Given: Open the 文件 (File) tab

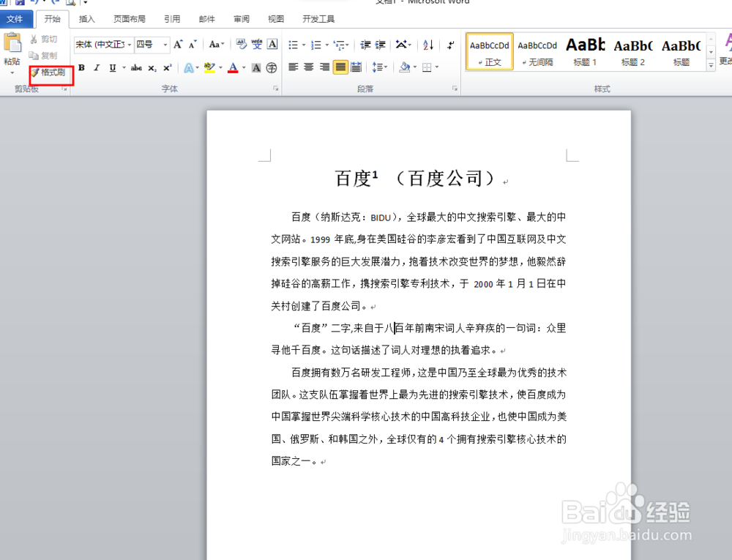Looking at the screenshot, I should [x=15, y=19].
